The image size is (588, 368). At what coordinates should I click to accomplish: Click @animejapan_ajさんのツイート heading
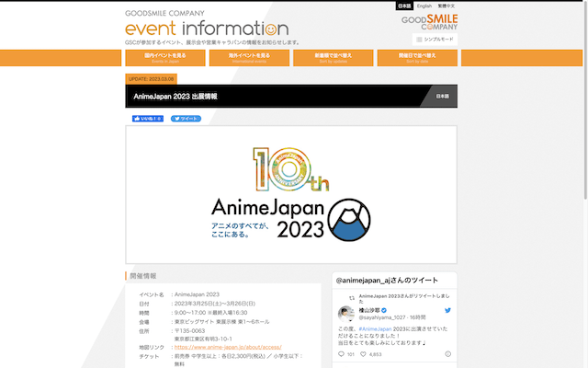click(387, 281)
